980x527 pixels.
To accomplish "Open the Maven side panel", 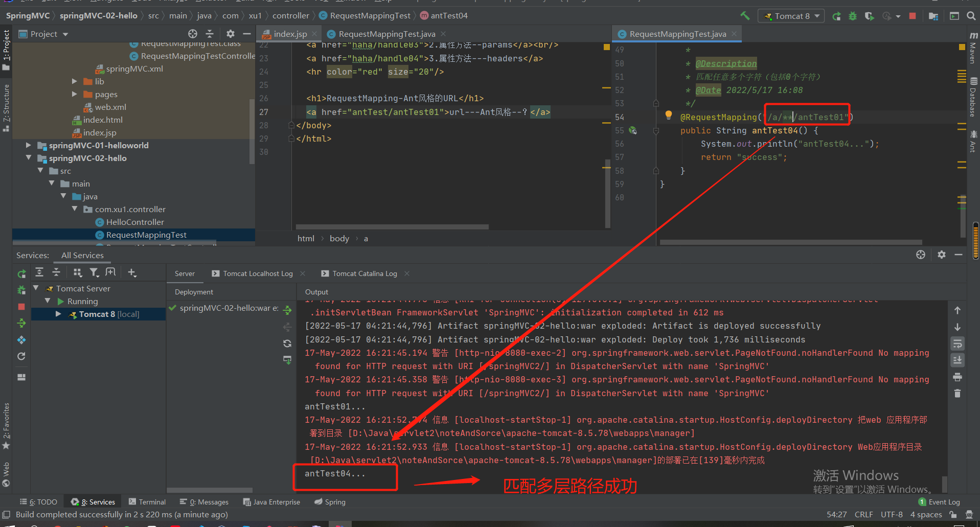I will 973,47.
